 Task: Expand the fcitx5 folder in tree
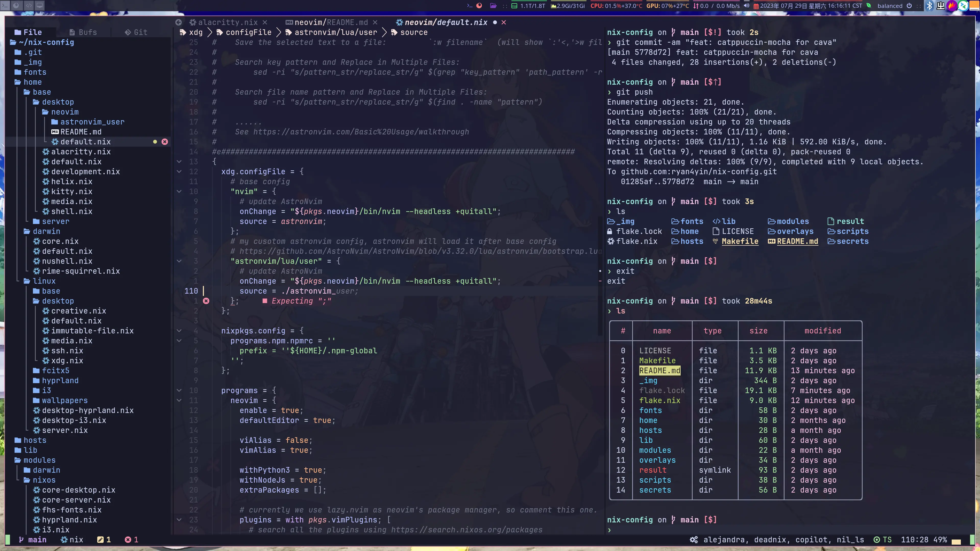pos(55,370)
